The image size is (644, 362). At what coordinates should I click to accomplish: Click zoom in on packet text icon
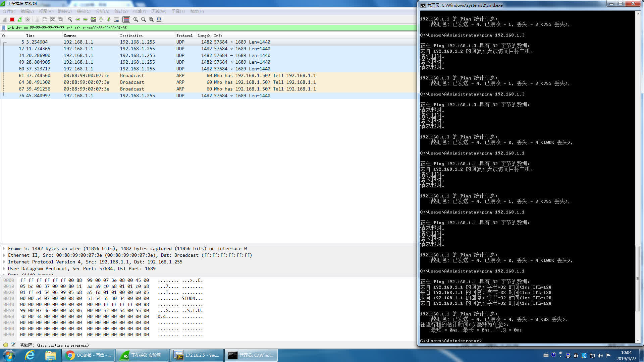pyautogui.click(x=136, y=19)
